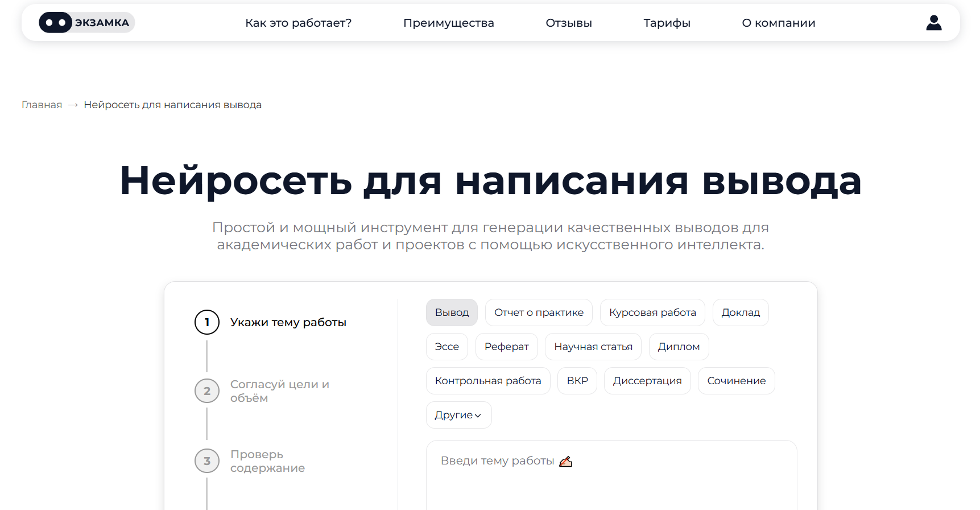Viewport: 980px width, 510px height.
Task: Select the Диплом button
Action: tap(679, 347)
